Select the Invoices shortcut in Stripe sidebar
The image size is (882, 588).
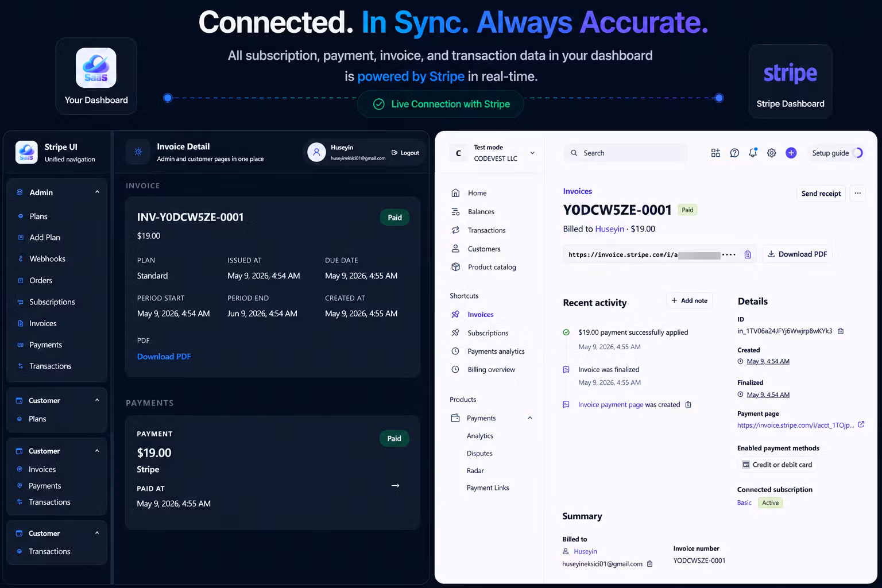480,314
